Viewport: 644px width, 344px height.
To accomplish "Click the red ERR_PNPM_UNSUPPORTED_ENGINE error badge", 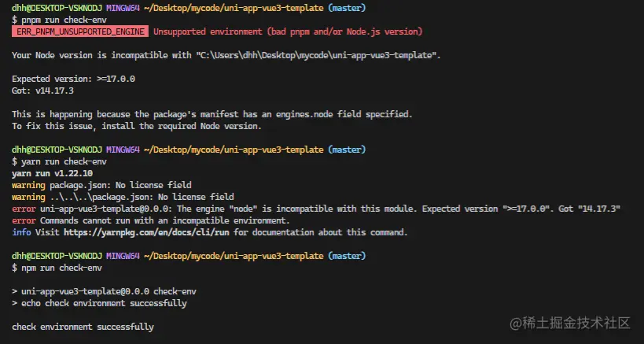I will coord(80,31).
